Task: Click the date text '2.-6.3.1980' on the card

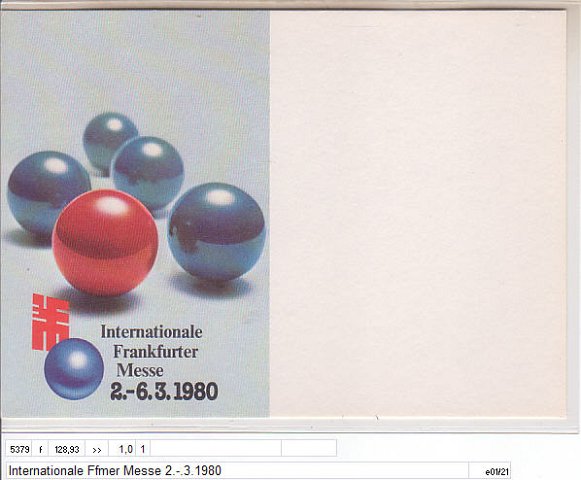Action: coord(164,391)
